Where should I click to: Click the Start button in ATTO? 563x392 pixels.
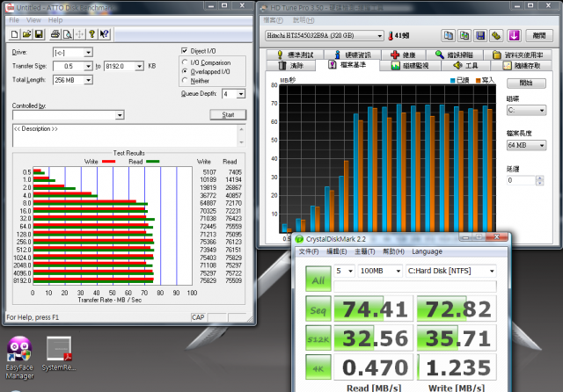pos(228,115)
